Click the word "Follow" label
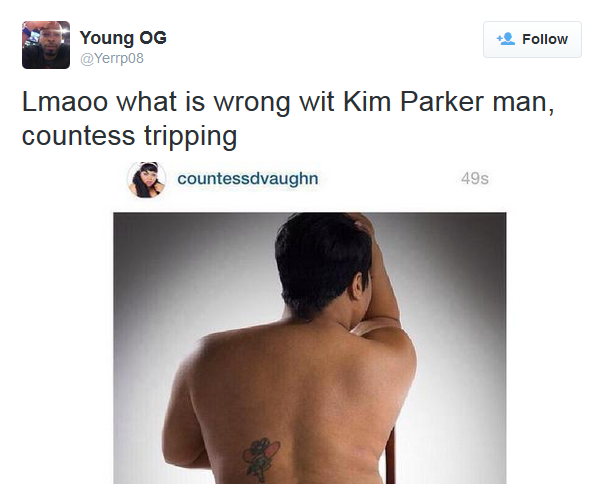606x484 pixels. pyautogui.click(x=545, y=39)
